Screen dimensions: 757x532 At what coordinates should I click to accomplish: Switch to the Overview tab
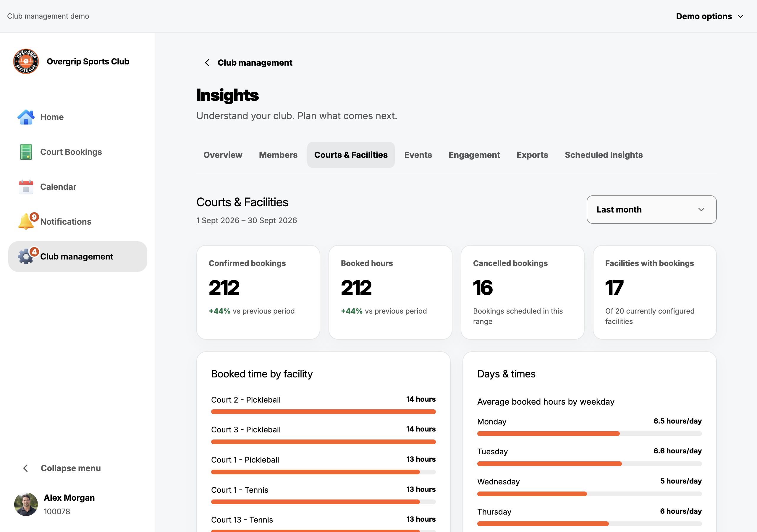[223, 155]
